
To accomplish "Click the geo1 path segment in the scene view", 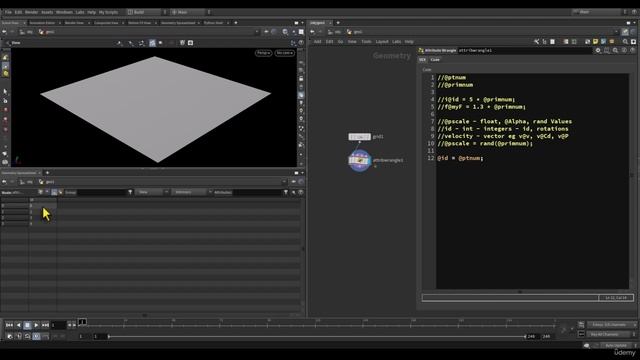I will 47,32.
